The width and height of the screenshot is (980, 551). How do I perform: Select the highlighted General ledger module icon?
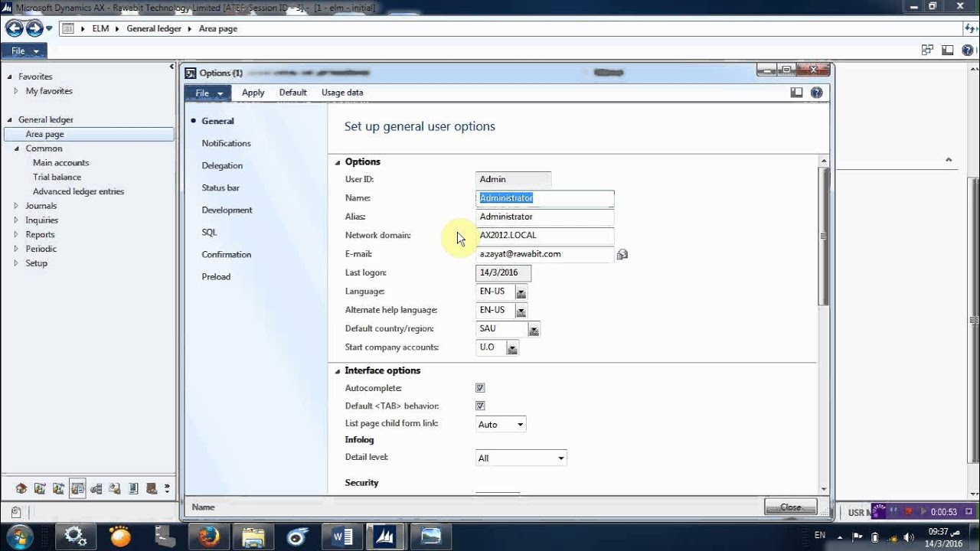pyautogui.click(x=77, y=488)
